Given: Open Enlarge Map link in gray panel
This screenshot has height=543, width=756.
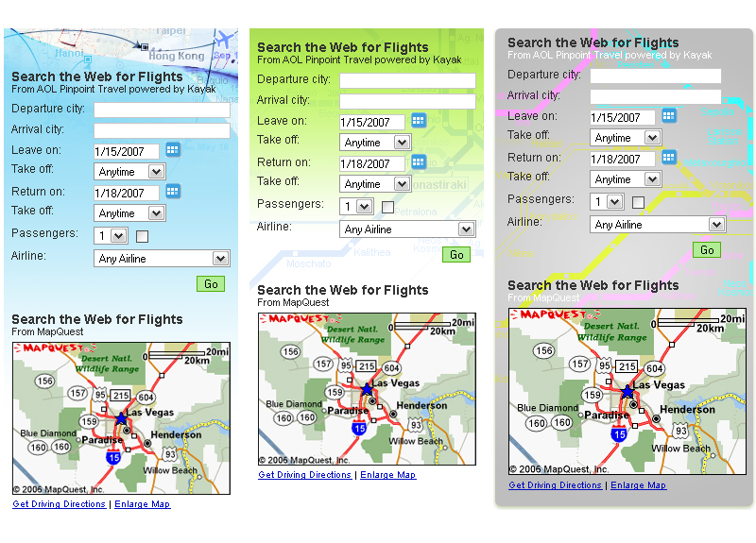Looking at the screenshot, I should coord(639,485).
